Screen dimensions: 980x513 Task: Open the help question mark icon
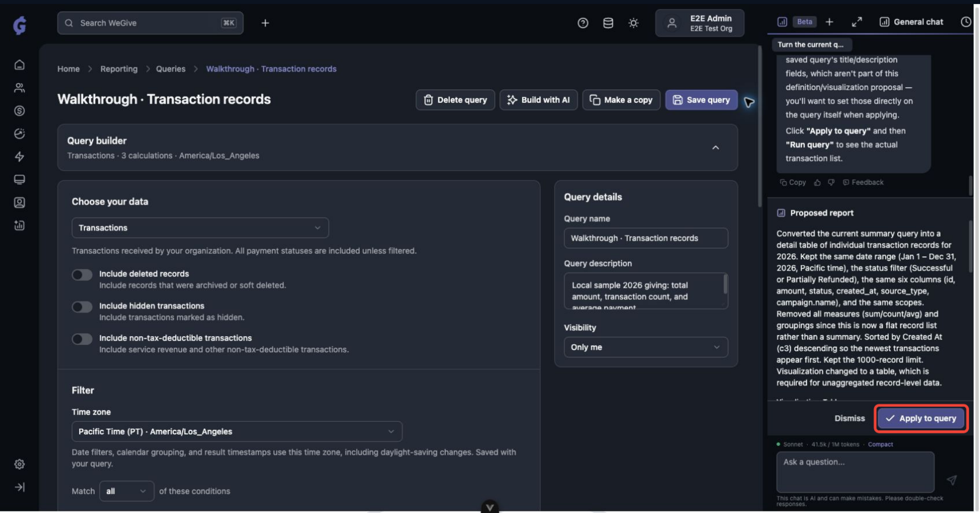tap(583, 23)
